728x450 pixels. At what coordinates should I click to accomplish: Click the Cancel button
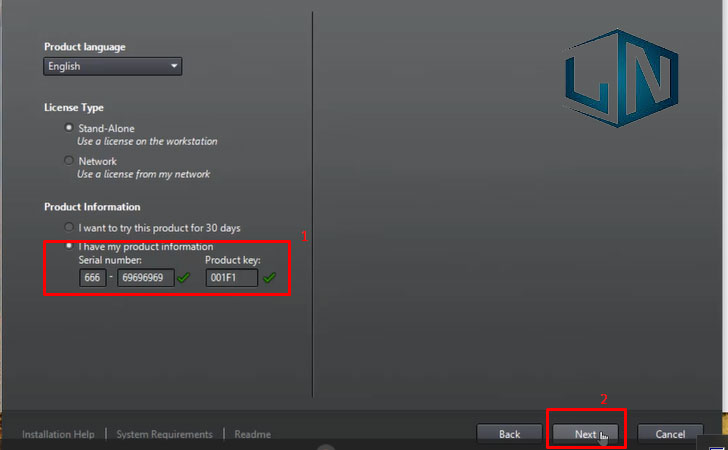[670, 434]
